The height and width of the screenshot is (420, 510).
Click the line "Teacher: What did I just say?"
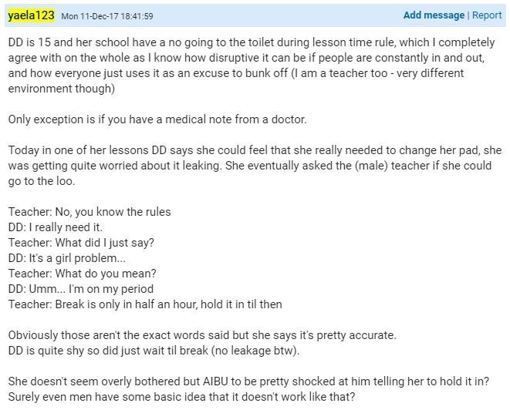(x=82, y=242)
